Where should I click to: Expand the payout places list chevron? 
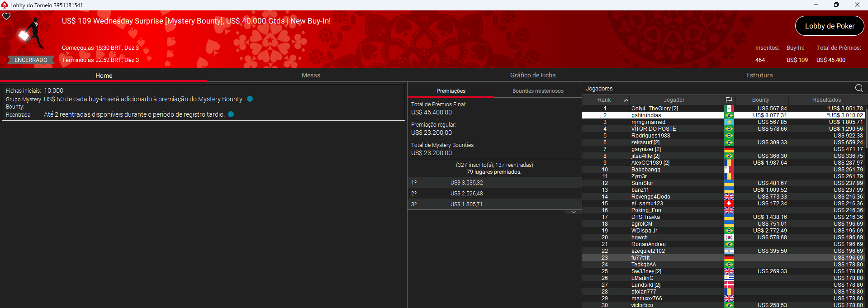click(573, 212)
